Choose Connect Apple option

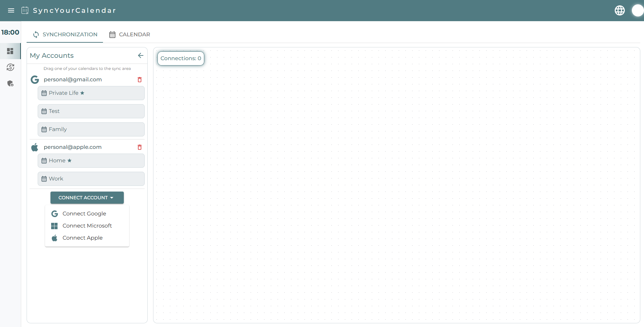coord(82,238)
